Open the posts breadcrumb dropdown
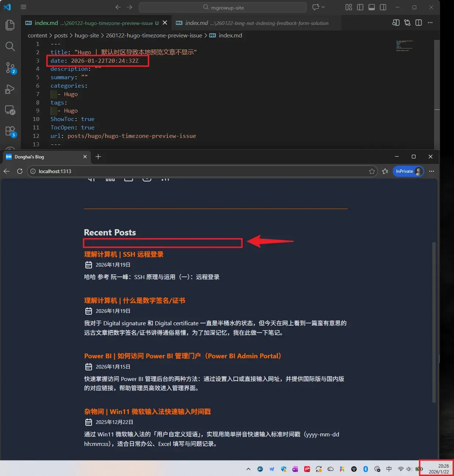This screenshot has width=454, height=476. pos(61,35)
